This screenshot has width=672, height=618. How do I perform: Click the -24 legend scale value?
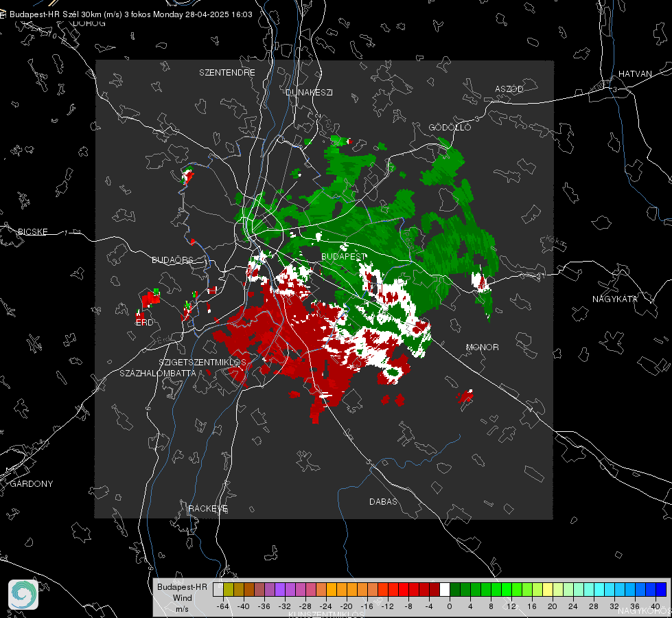click(326, 606)
